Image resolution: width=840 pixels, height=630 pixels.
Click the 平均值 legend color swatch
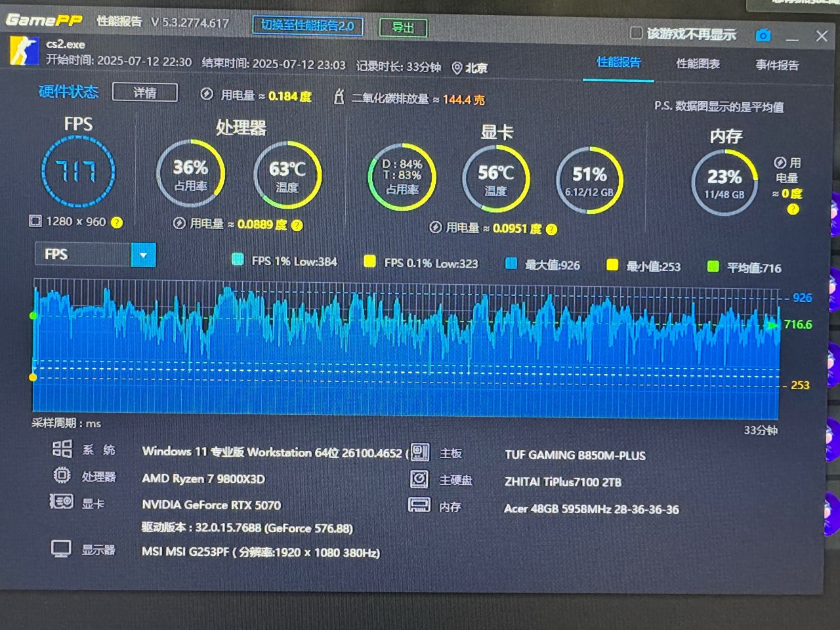[x=713, y=266]
